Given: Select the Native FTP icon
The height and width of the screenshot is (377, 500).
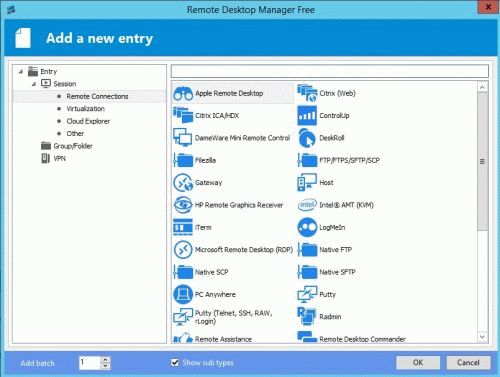Looking at the screenshot, I should (x=307, y=250).
